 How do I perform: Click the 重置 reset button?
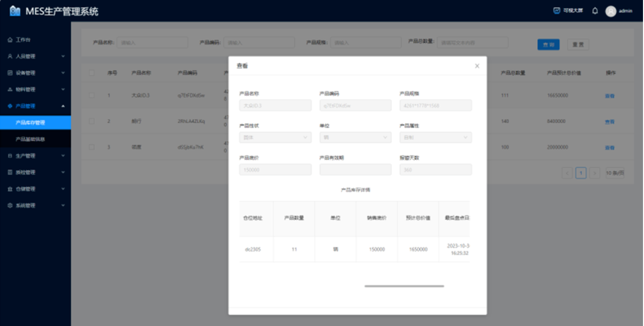tap(578, 45)
